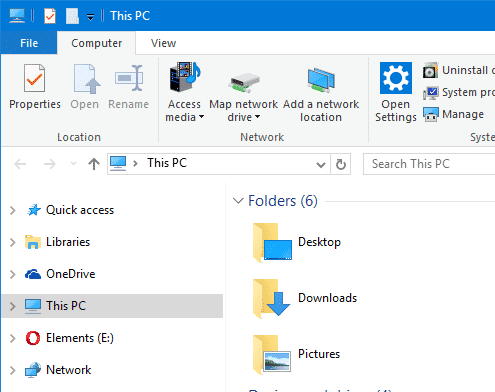Click the Manage computer icon

(x=430, y=114)
